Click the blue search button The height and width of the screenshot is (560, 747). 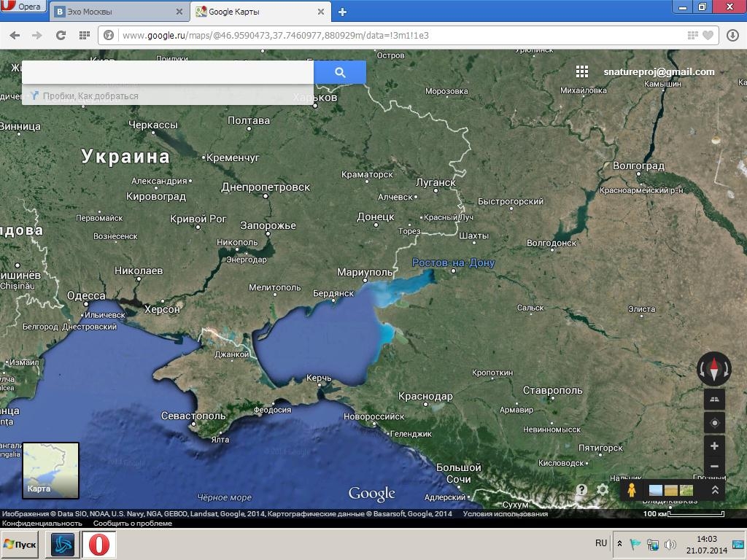pyautogui.click(x=340, y=72)
